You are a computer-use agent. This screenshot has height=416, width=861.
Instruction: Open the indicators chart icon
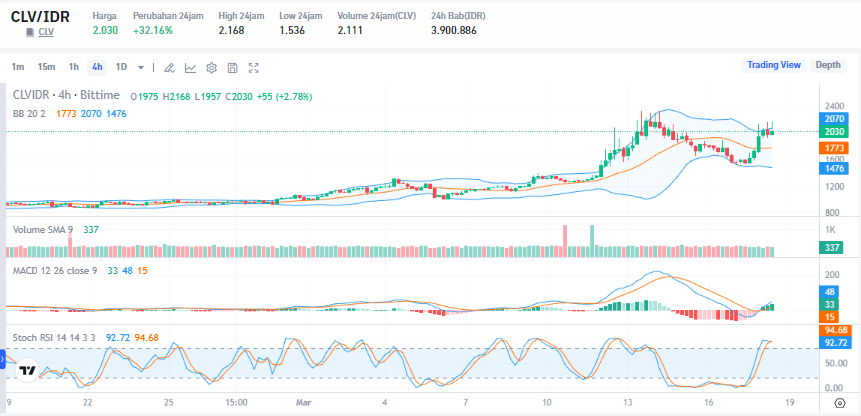pyautogui.click(x=190, y=67)
